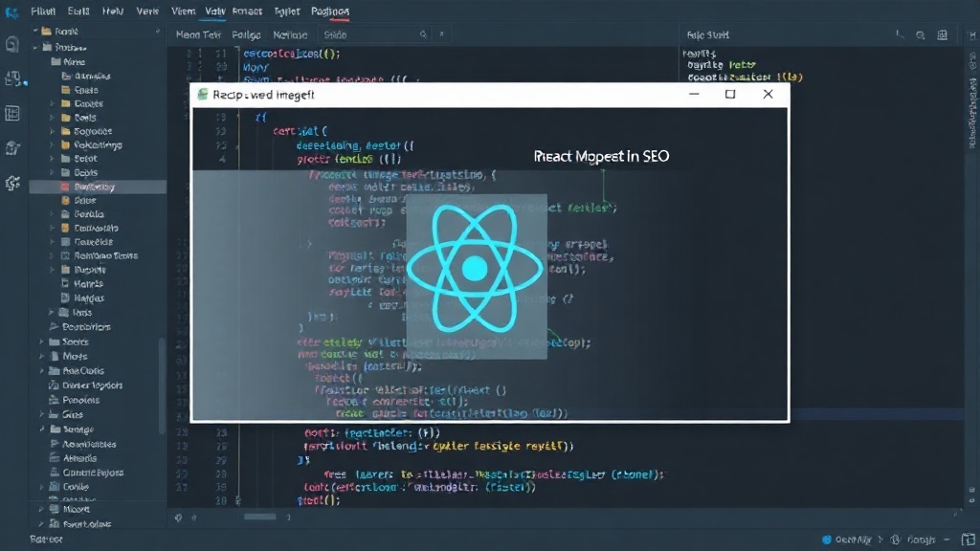
Task: Click the layout icon at the far right of the status bar
Action: point(969,540)
